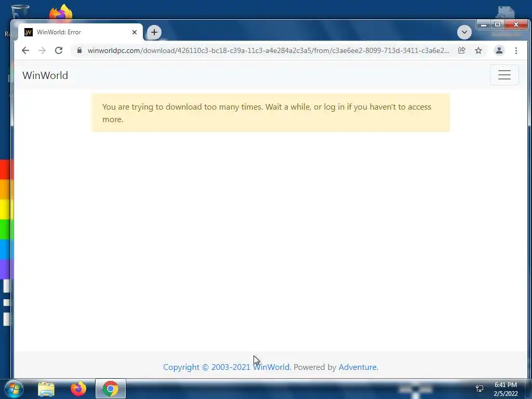Open the Chrome profile menu

coord(499,50)
